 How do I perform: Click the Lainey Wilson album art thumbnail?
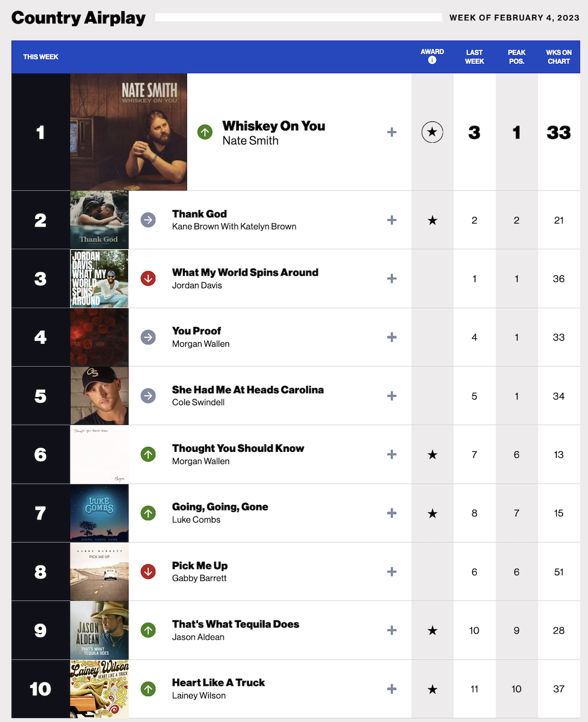pos(99,689)
